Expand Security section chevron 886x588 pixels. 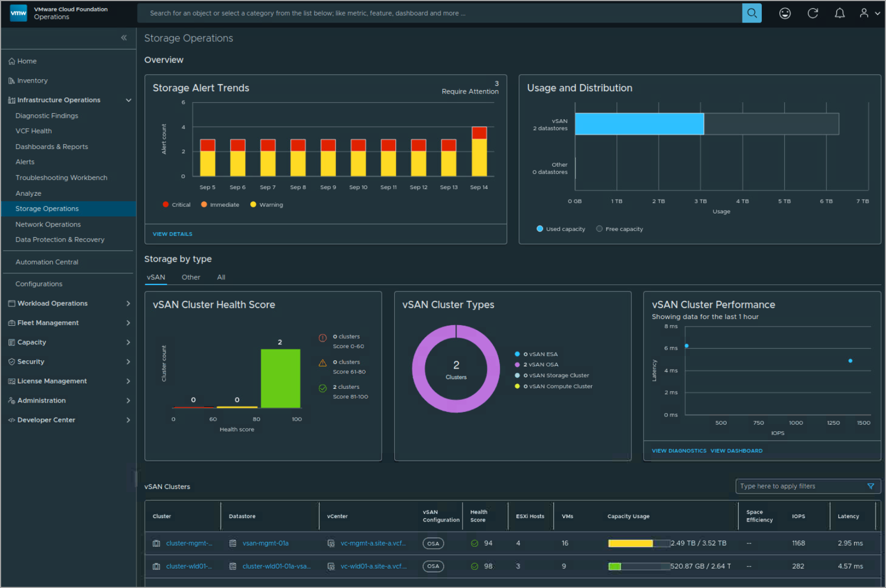coord(128,362)
